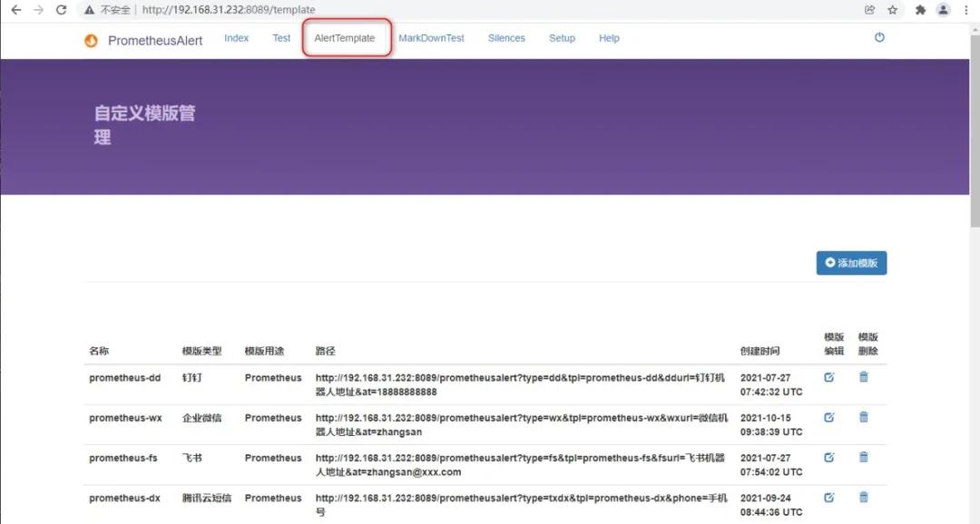The width and height of the screenshot is (980, 524).
Task: Click the 自定义模版管理 page heading
Action: point(145,125)
